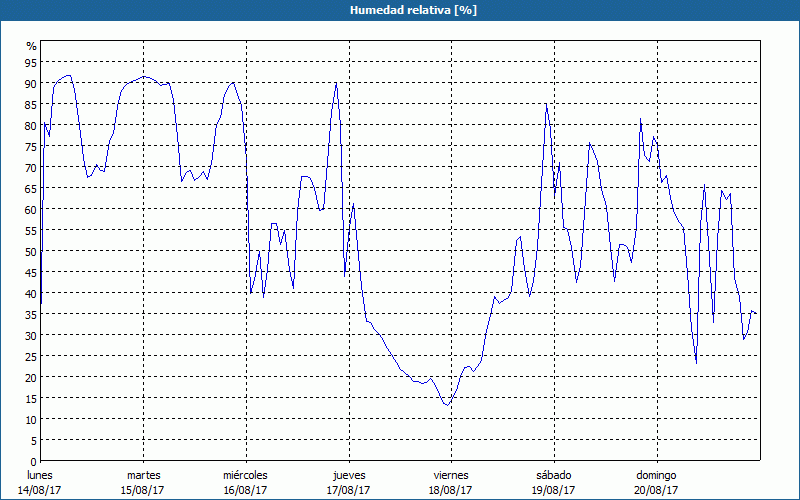This screenshot has height=500, width=800.
Task: Click the lowest humidity point near viernes
Action: (446, 404)
